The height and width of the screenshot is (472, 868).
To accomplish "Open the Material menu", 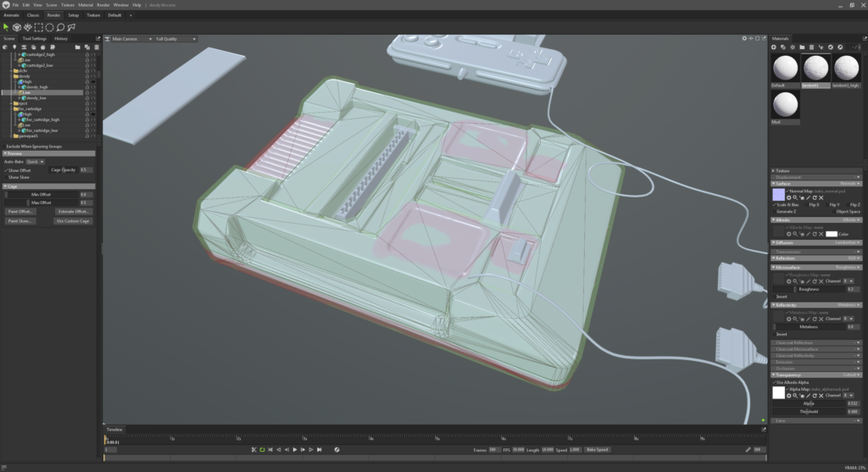I will pos(86,5).
